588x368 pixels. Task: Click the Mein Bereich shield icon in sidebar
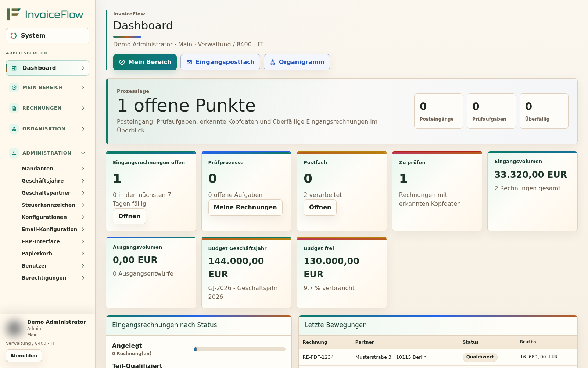[14, 88]
